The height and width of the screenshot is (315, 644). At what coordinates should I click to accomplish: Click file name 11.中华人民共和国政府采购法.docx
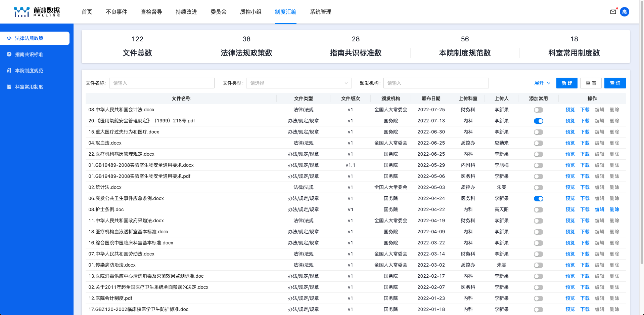126,221
